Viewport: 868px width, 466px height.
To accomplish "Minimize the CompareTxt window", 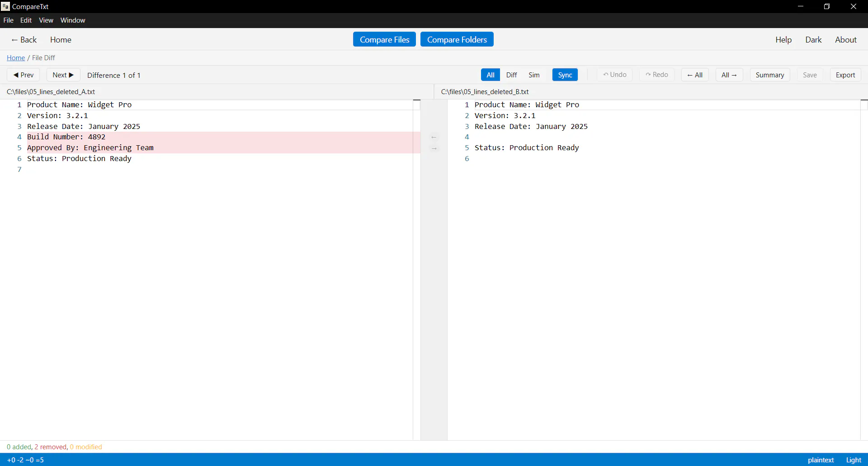I will (801, 6).
